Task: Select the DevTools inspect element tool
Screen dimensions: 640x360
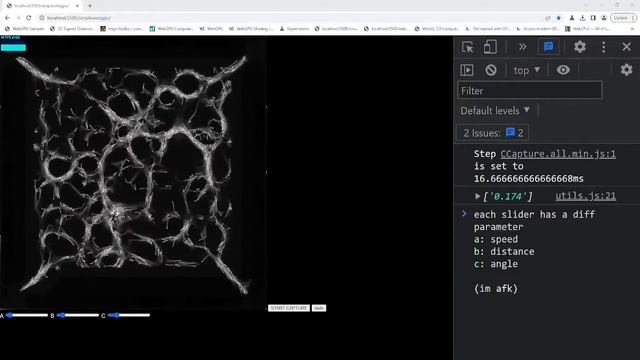Action: point(467,47)
